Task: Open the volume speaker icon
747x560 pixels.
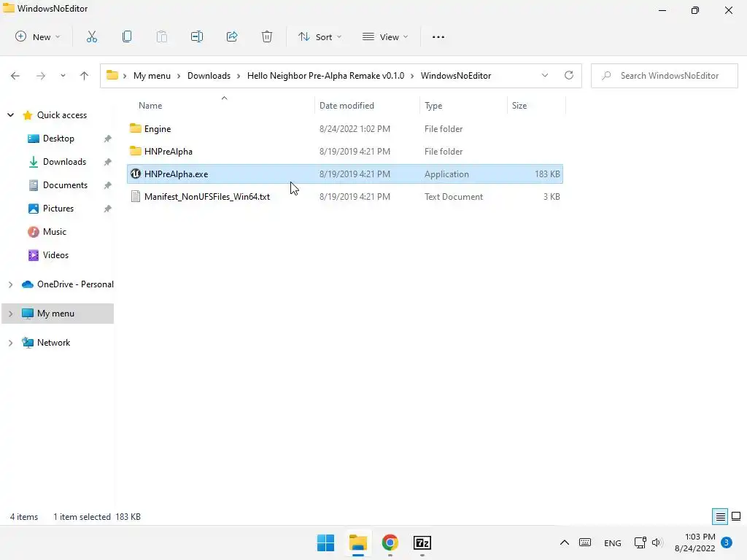Action: coord(657,542)
